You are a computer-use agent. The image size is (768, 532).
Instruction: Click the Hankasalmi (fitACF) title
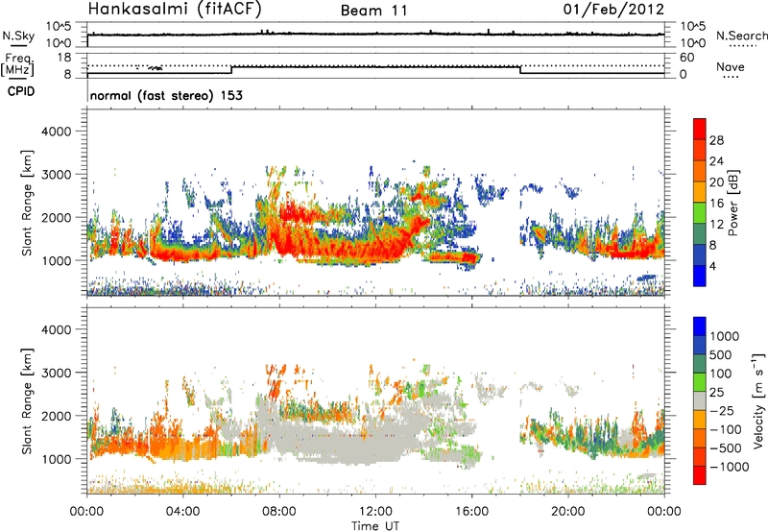pyautogui.click(x=175, y=9)
